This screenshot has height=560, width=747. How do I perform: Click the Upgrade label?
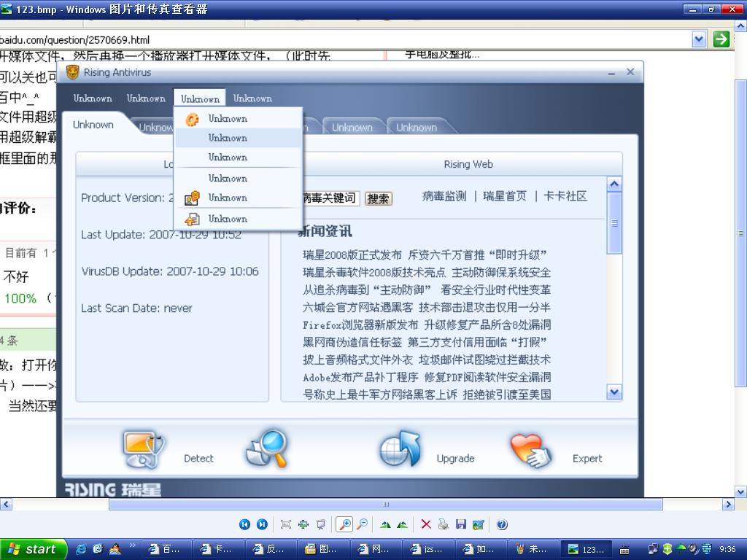[x=455, y=459]
